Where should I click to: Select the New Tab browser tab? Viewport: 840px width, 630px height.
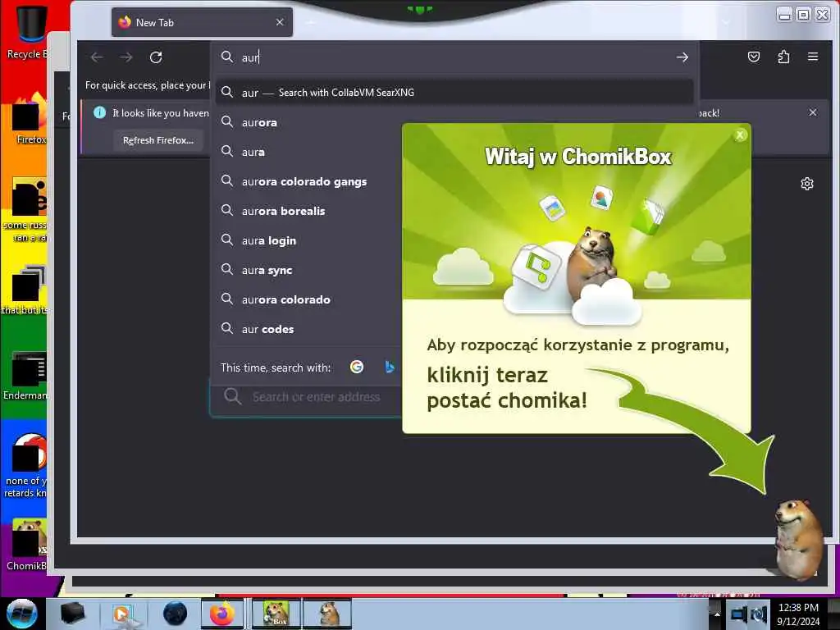tap(202, 22)
